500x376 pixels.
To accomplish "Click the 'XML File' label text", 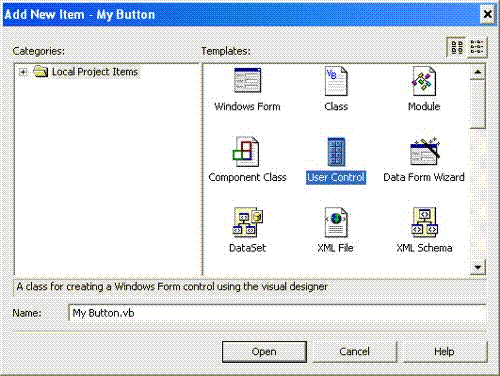I will (335, 248).
